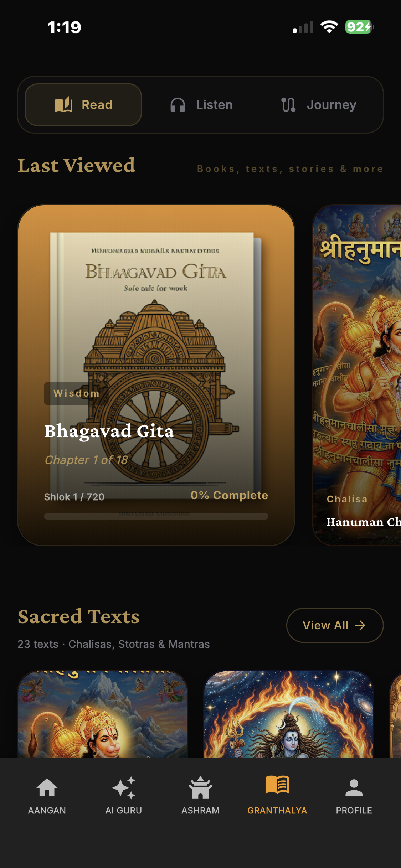
Task: Tap the Wisdom category tag
Action: 76,393
